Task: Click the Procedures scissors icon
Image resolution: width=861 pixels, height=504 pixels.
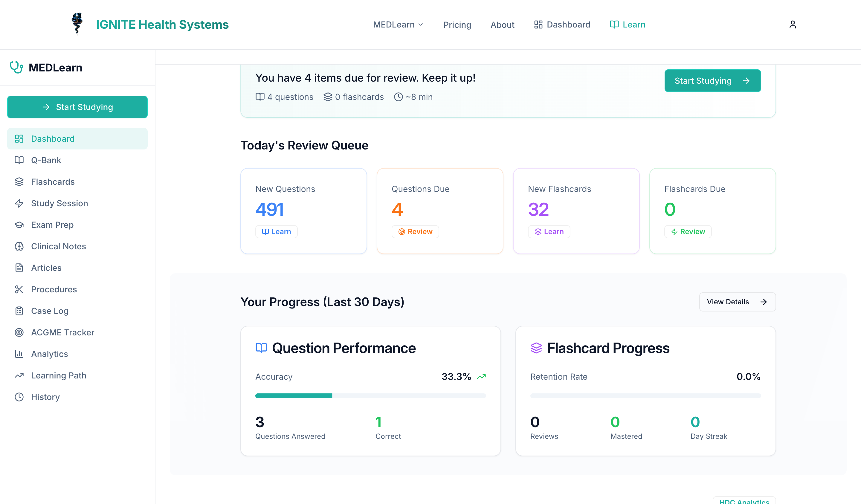Action: 19,289
